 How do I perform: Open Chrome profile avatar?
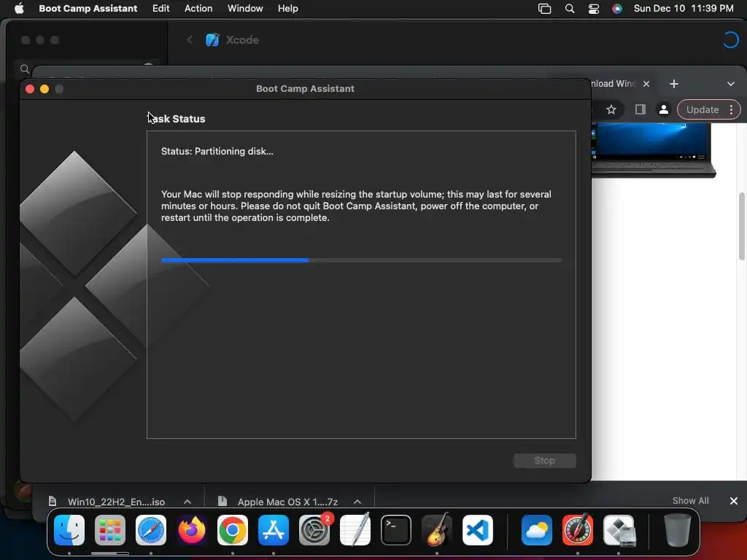(663, 110)
